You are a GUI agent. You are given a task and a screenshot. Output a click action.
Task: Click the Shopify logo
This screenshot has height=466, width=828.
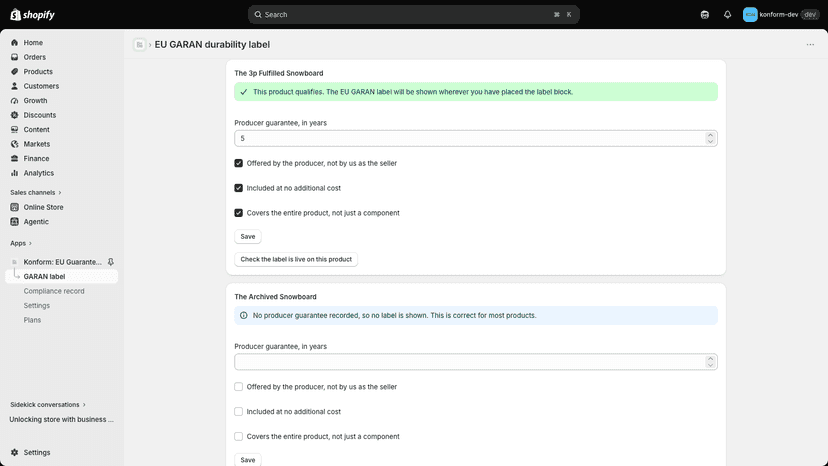click(x=32, y=15)
